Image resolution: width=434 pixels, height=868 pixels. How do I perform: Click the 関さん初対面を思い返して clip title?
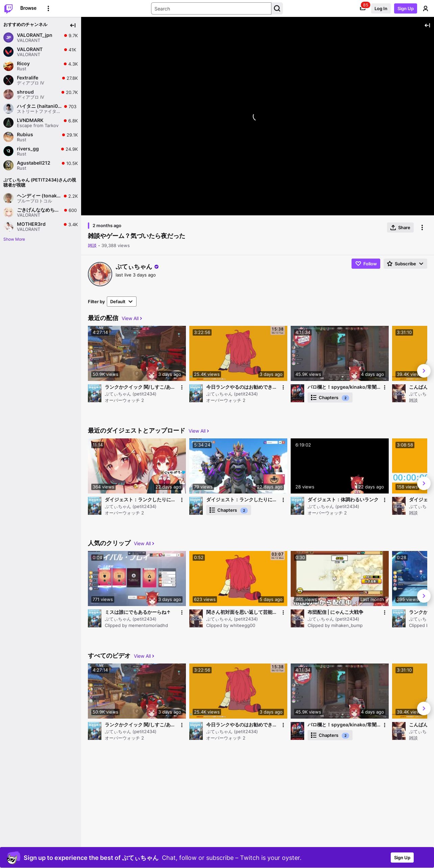241,612
